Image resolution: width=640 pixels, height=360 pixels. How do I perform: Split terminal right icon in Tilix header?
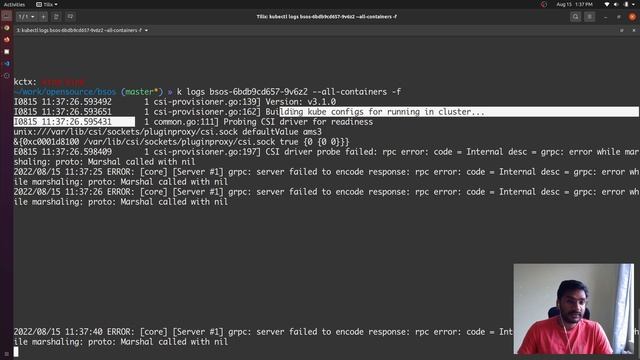coord(56,17)
